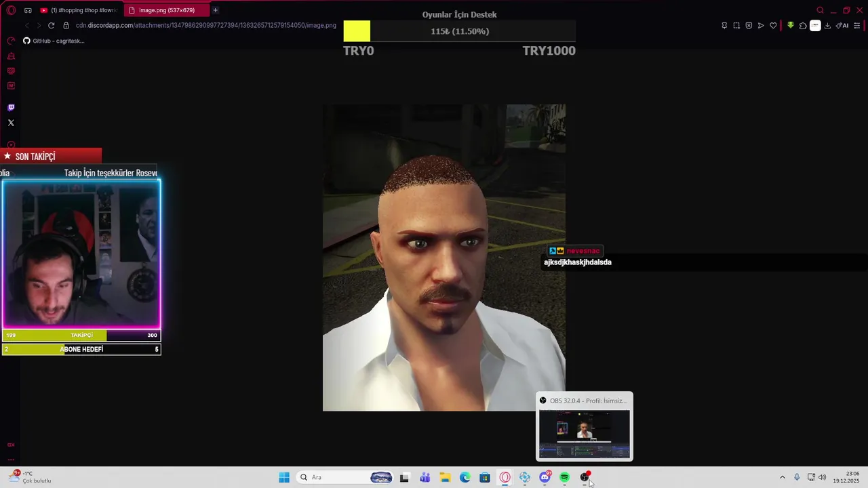Click the ABONE HEDEFİ subscriber goal bar
Viewport: 868px width, 488px height.
click(x=81, y=349)
